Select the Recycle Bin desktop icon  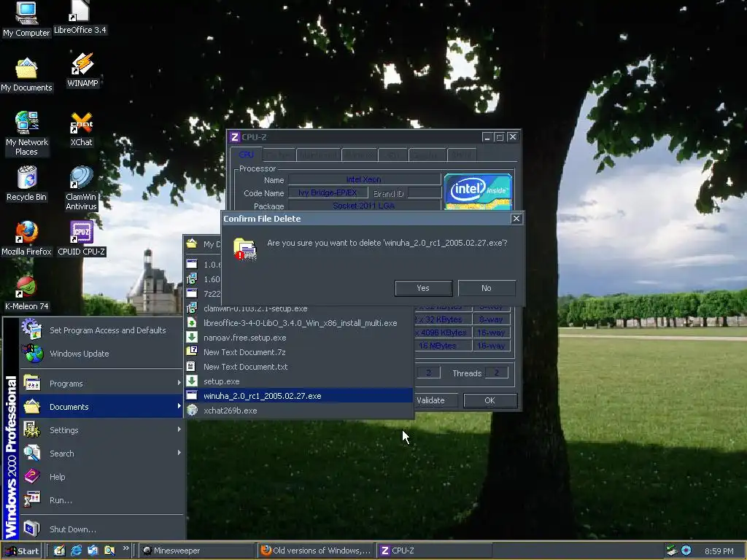(27, 183)
